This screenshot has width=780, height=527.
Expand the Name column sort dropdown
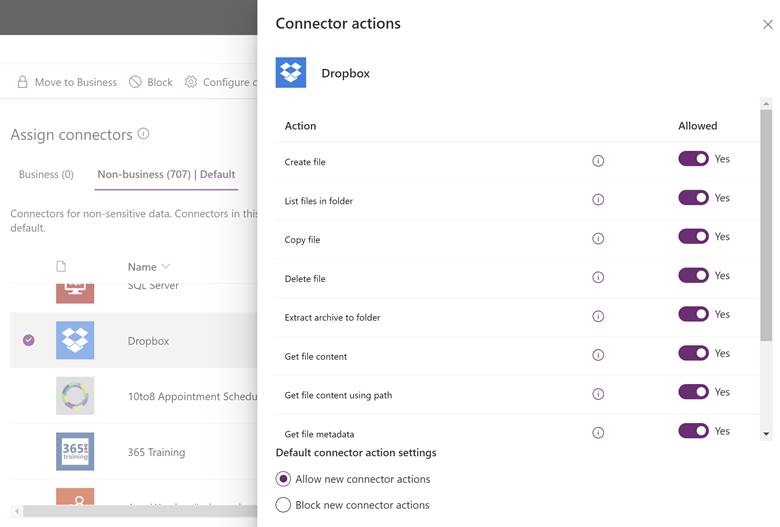pyautogui.click(x=166, y=267)
